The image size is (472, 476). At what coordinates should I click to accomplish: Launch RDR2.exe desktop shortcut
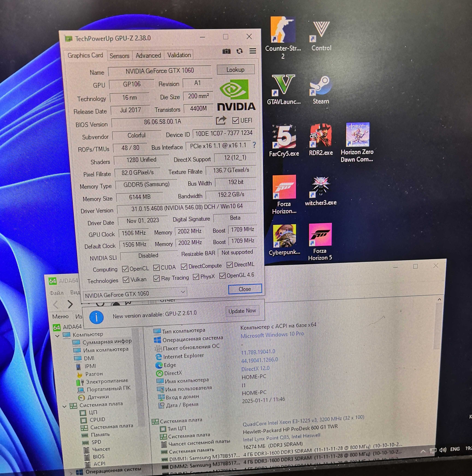pyautogui.click(x=321, y=140)
